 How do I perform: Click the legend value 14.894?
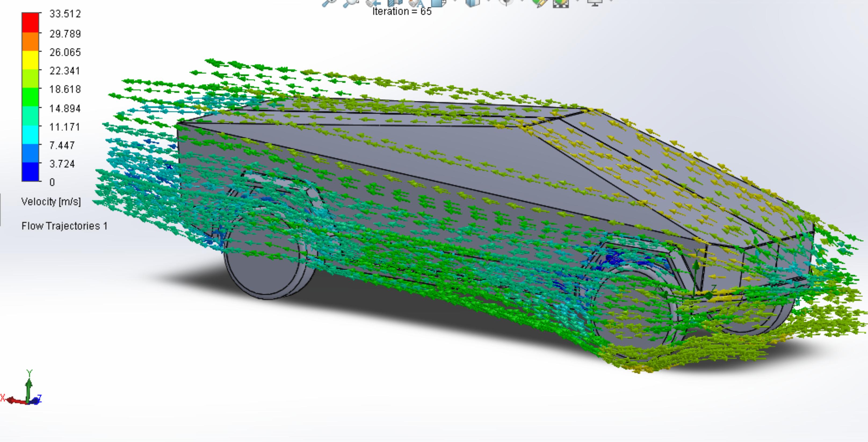coord(65,108)
